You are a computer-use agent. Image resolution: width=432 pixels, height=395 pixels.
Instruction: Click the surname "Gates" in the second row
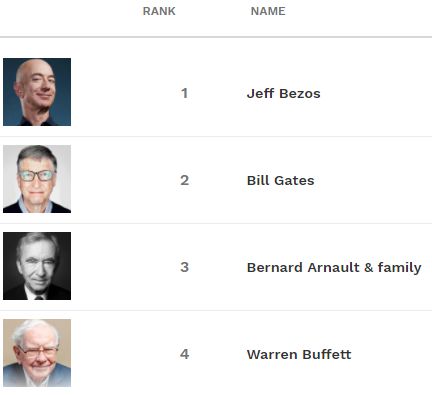295,180
